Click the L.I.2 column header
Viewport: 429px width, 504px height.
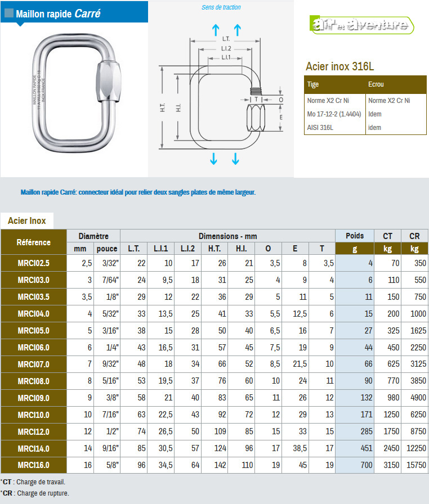coord(187,249)
